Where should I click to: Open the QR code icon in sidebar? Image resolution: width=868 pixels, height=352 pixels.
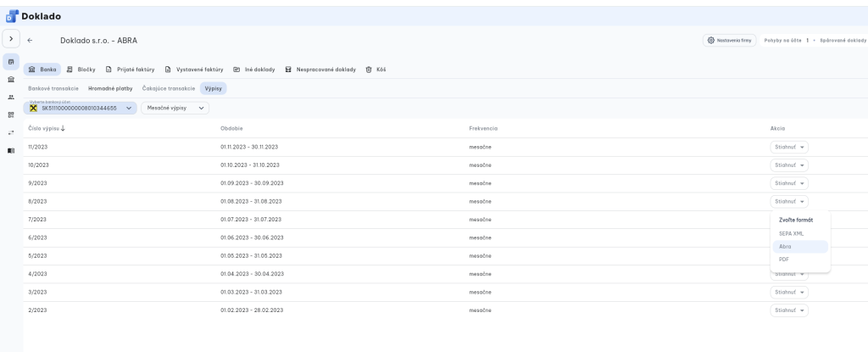(x=11, y=115)
